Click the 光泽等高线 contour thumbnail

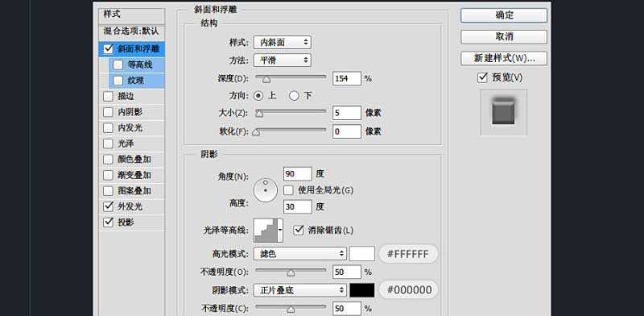pos(266,231)
